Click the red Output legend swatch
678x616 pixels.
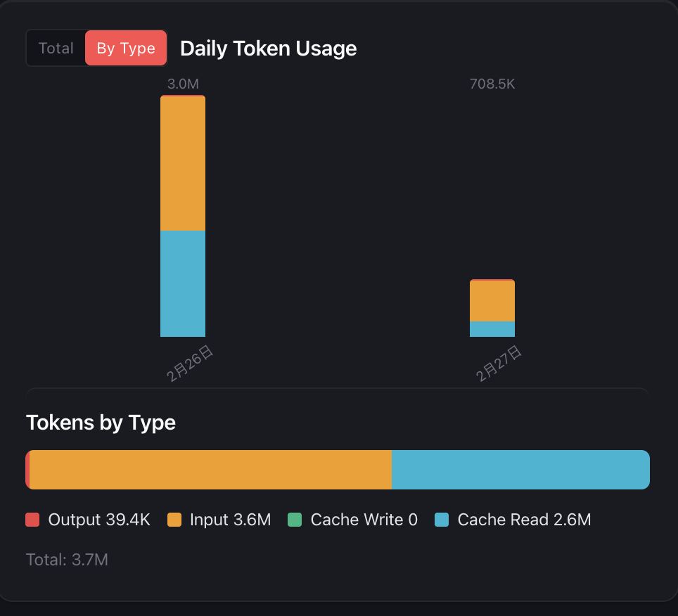pos(32,520)
